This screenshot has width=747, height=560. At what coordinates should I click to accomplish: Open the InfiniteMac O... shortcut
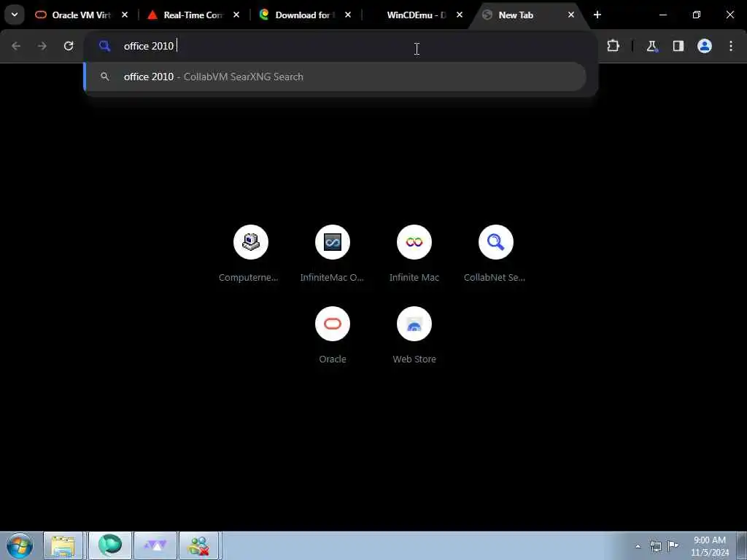pyautogui.click(x=333, y=253)
